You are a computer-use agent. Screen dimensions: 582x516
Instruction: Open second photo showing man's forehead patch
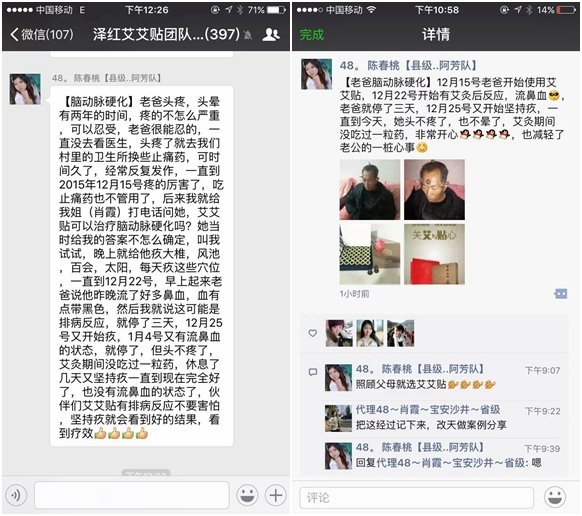tap(434, 190)
